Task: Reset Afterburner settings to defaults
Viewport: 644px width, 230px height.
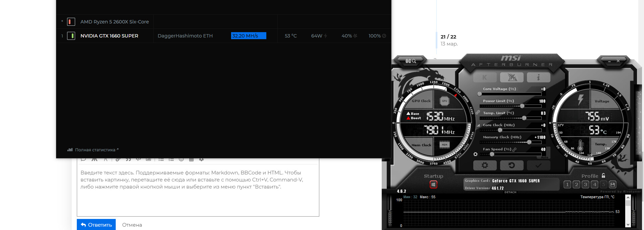Action: coord(512,165)
